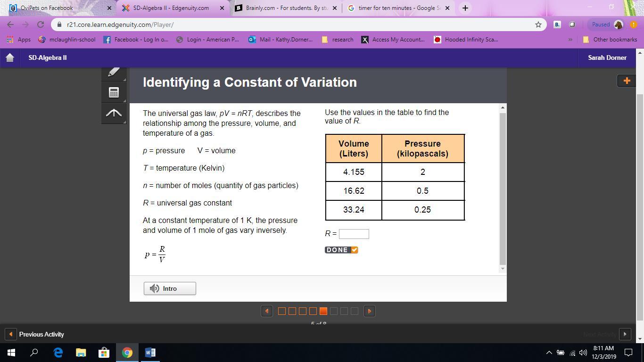Open Microsoft Word from taskbar
The height and width of the screenshot is (362, 644).
(150, 352)
